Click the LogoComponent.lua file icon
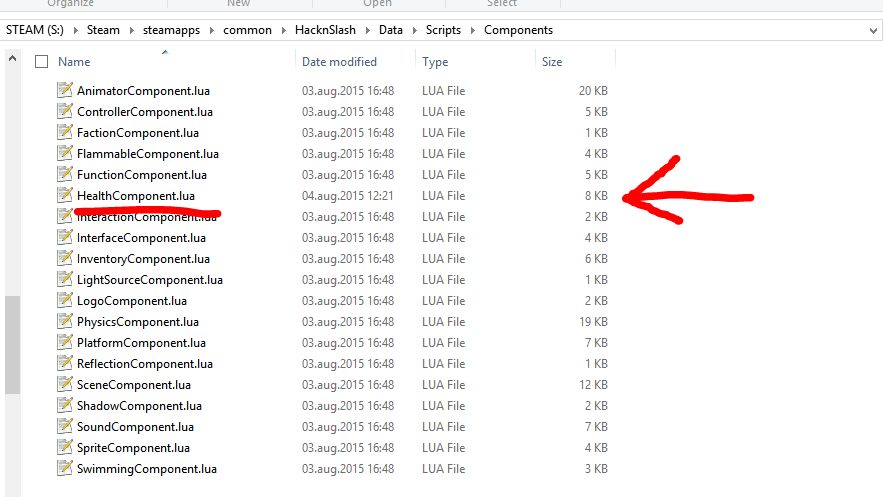Image resolution: width=883 pixels, height=497 pixels. [65, 300]
